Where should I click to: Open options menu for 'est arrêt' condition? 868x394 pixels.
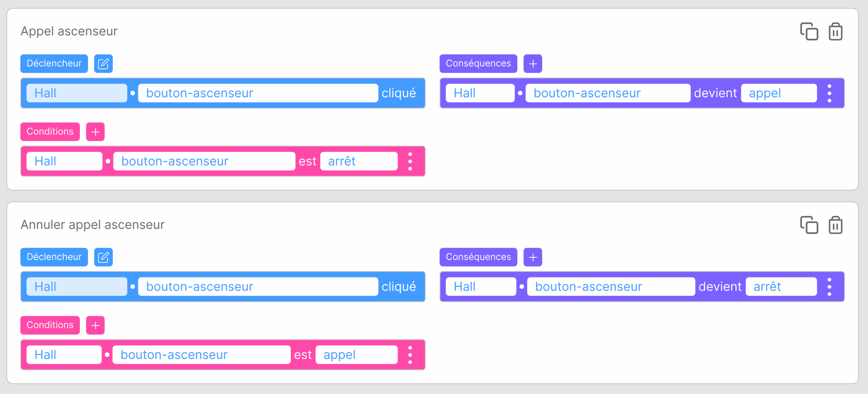pyautogui.click(x=410, y=161)
